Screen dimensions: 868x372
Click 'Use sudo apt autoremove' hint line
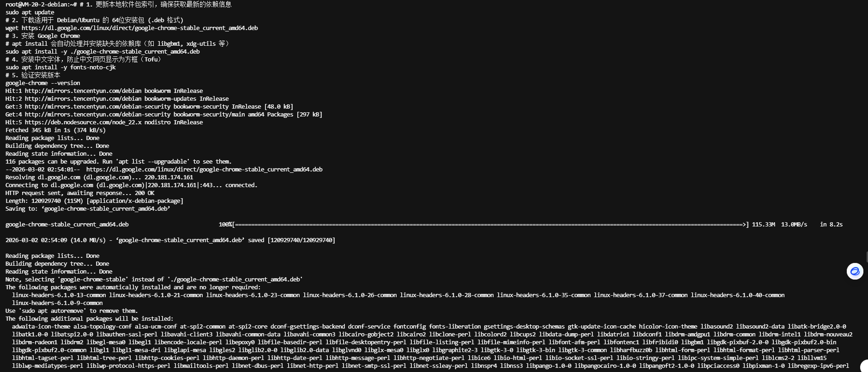72,311
